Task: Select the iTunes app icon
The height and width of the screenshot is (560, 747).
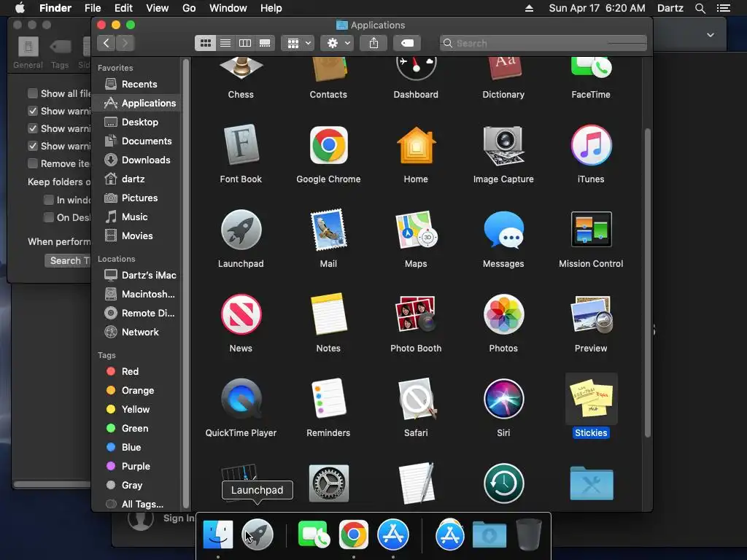Action: tap(591, 145)
